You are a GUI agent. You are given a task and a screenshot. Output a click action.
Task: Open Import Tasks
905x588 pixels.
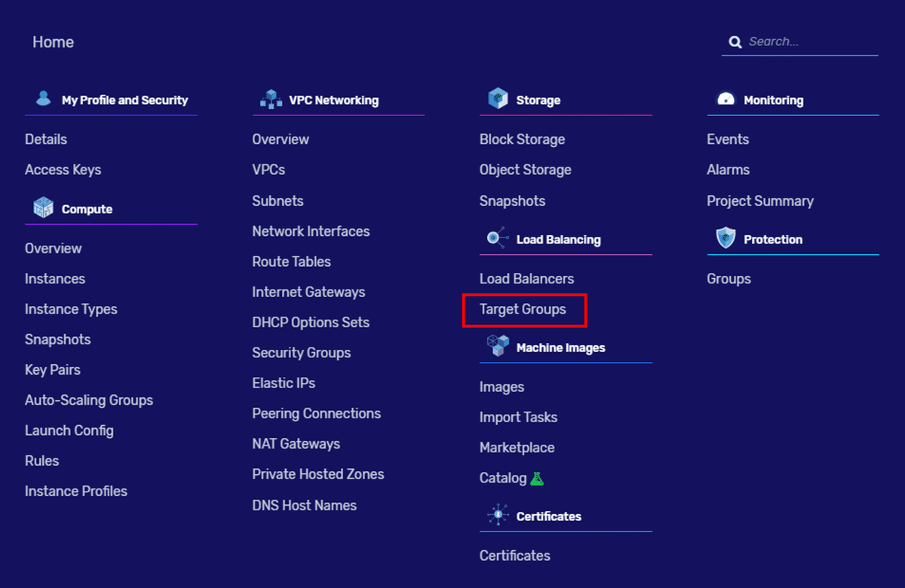[518, 418]
